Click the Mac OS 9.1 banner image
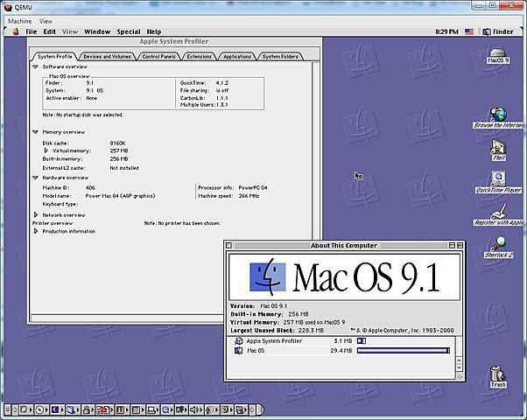 point(344,277)
